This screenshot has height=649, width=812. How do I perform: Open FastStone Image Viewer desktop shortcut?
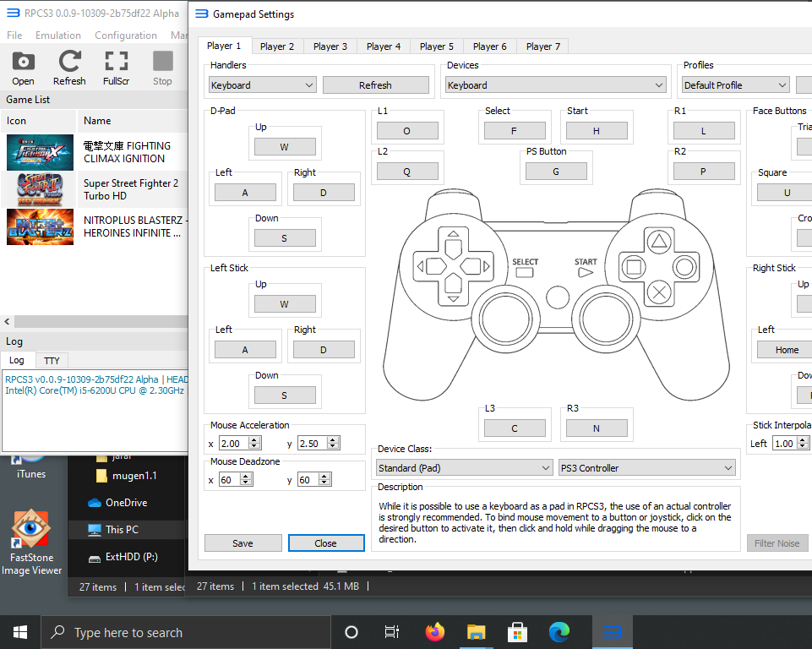tap(31, 543)
